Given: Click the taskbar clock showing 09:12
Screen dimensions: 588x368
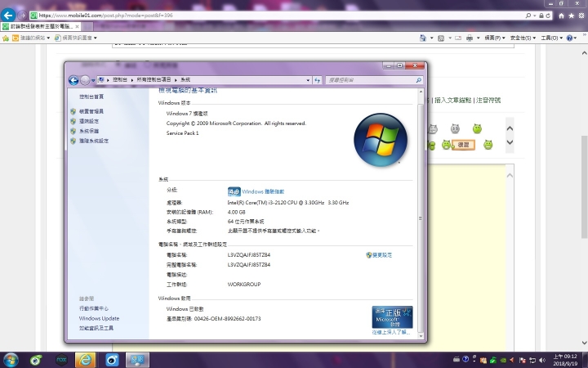Looking at the screenshot, I should coord(564,360).
